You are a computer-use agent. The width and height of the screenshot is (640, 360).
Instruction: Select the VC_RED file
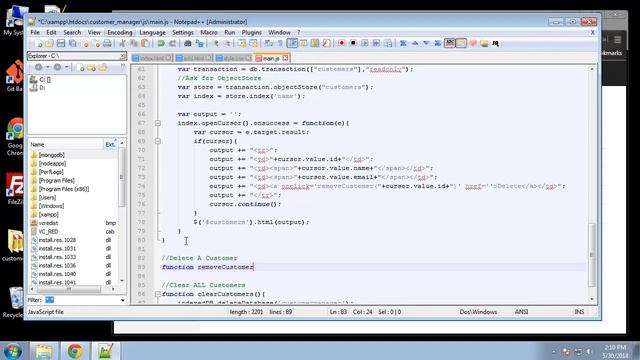pos(48,231)
